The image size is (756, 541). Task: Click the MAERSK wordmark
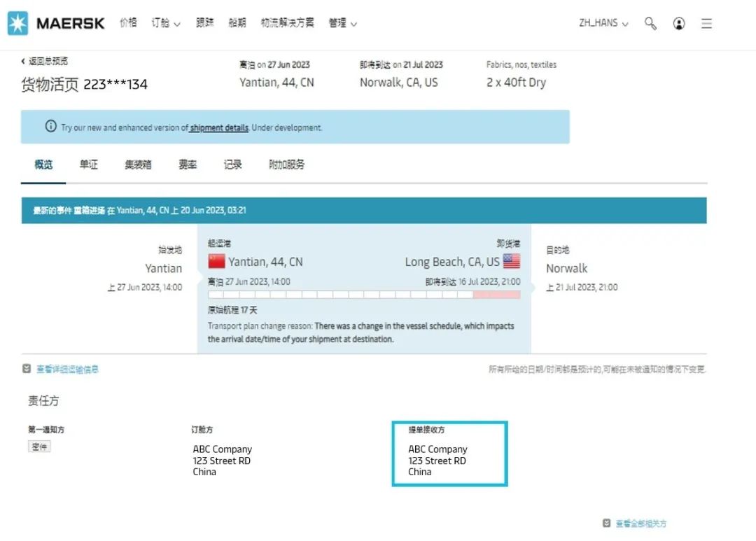pos(71,23)
